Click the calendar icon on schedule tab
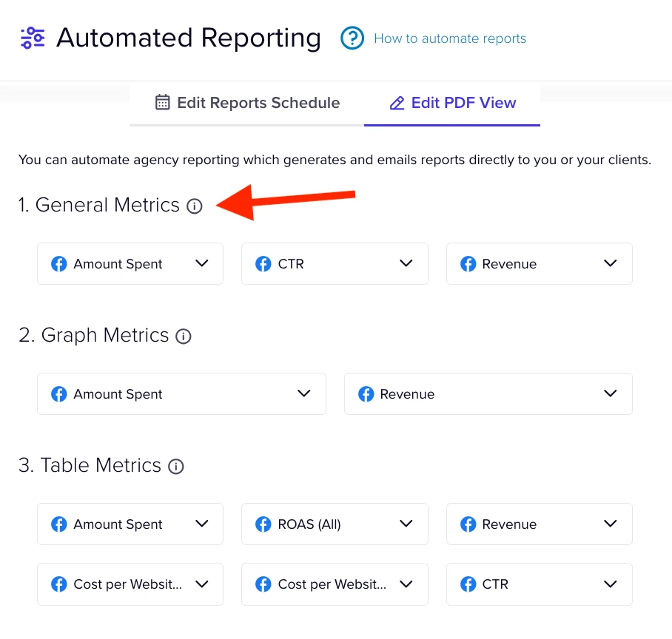This screenshot has width=672, height=639. pos(162,102)
